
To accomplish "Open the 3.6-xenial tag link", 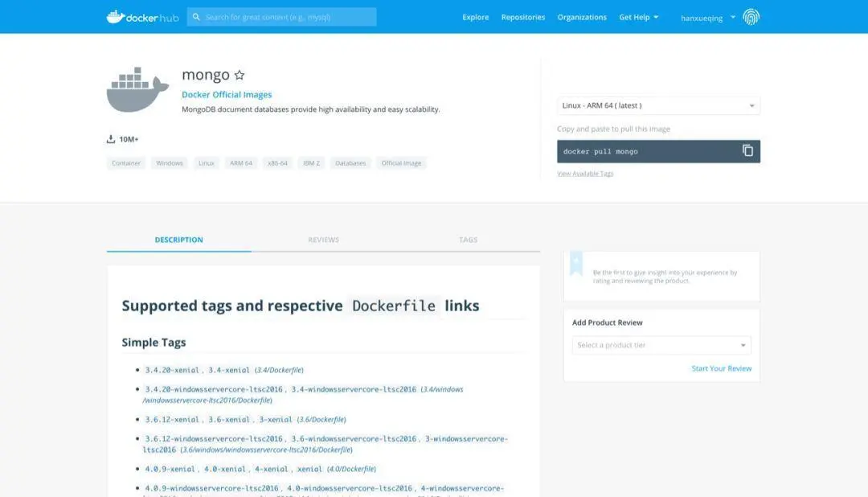I will click(x=228, y=420).
